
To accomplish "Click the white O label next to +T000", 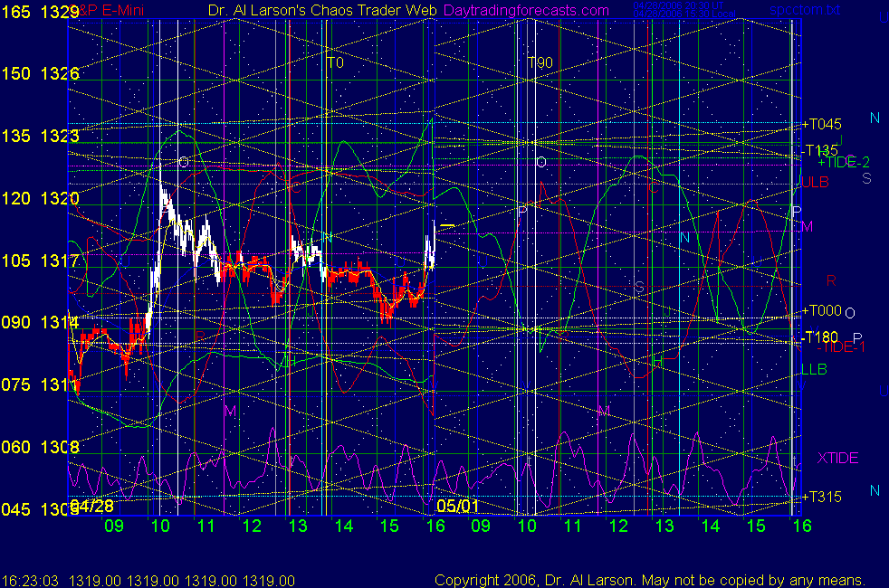I will click(x=850, y=313).
